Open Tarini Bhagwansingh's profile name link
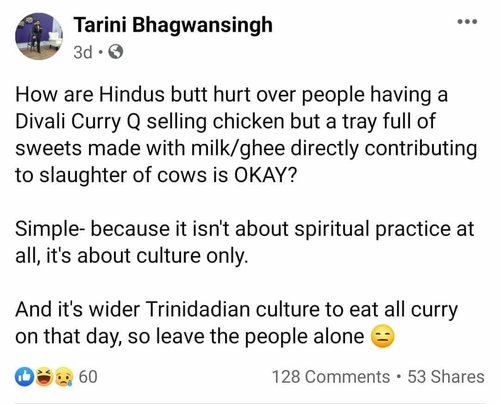500x404 pixels. (173, 25)
